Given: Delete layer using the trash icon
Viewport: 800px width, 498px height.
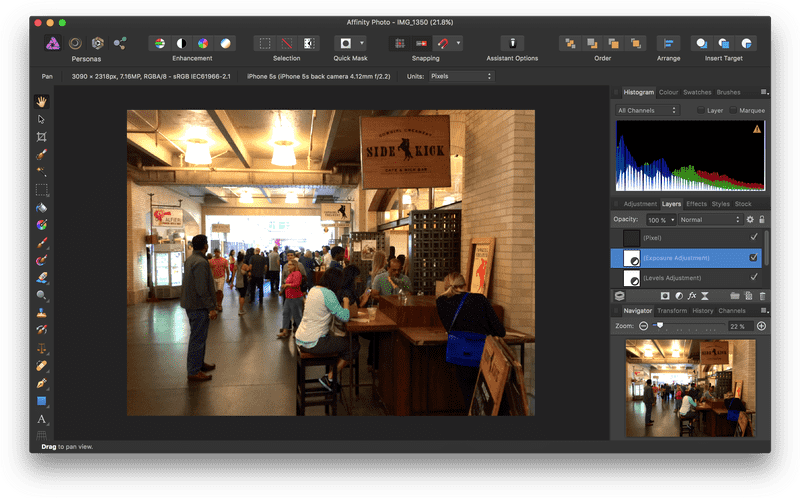Looking at the screenshot, I should click(762, 296).
